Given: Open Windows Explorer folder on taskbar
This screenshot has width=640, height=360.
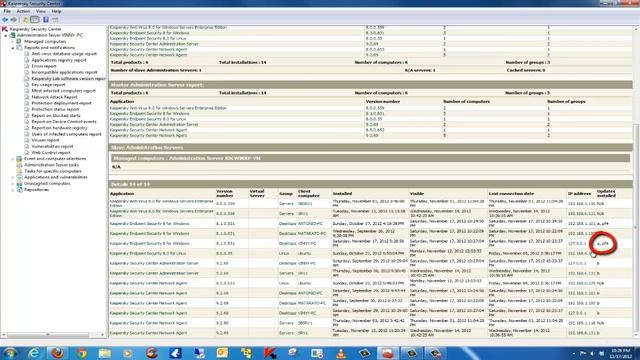Looking at the screenshot, I should coord(104,353).
